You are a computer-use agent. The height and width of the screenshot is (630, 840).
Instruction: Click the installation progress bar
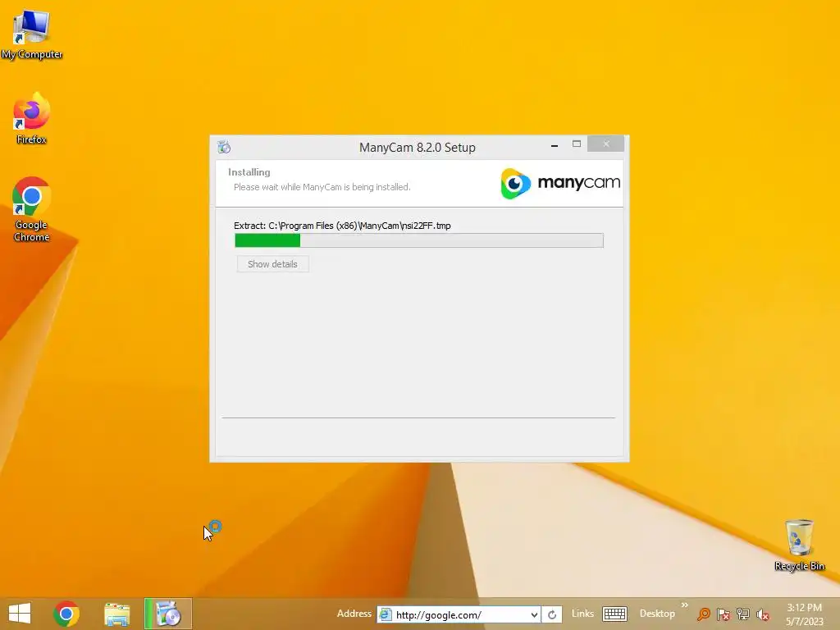point(419,240)
